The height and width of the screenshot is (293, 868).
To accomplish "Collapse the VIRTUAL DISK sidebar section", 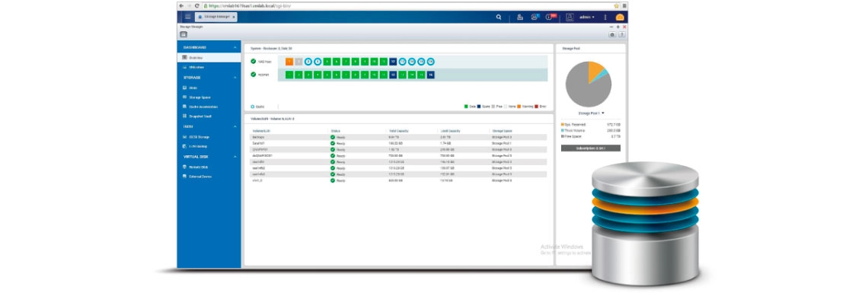I will coord(235,157).
